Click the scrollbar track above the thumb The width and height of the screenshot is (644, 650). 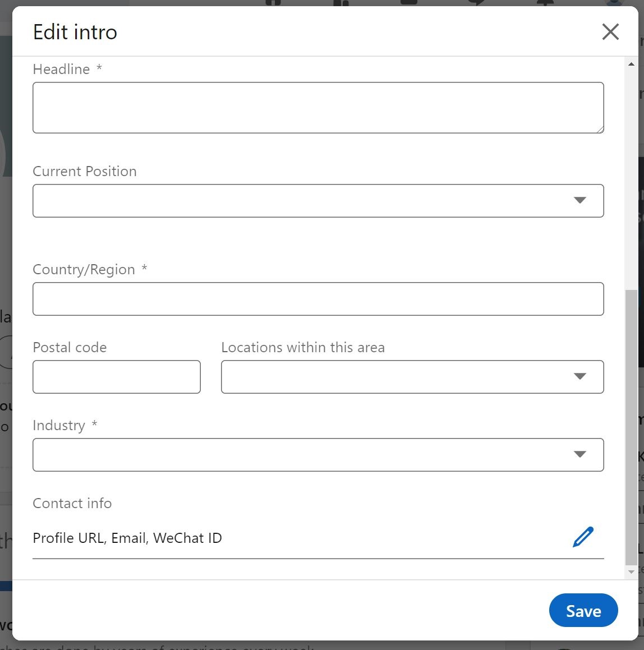pyautogui.click(x=631, y=179)
